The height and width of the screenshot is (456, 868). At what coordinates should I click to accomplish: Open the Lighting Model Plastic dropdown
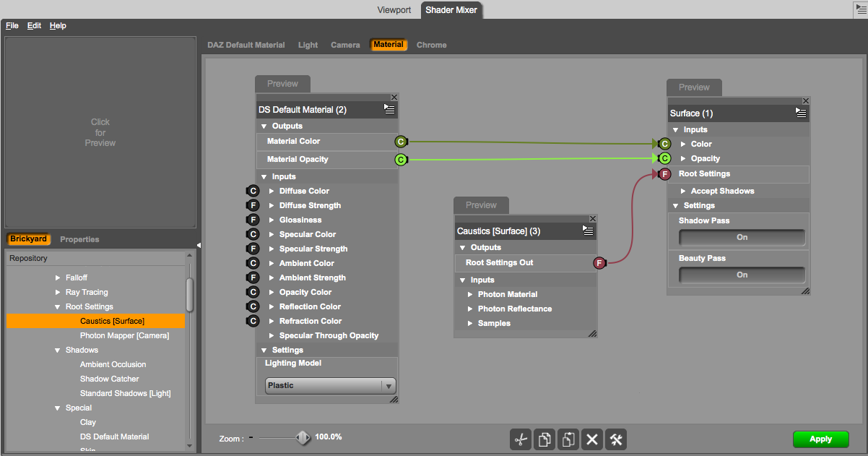[330, 386]
